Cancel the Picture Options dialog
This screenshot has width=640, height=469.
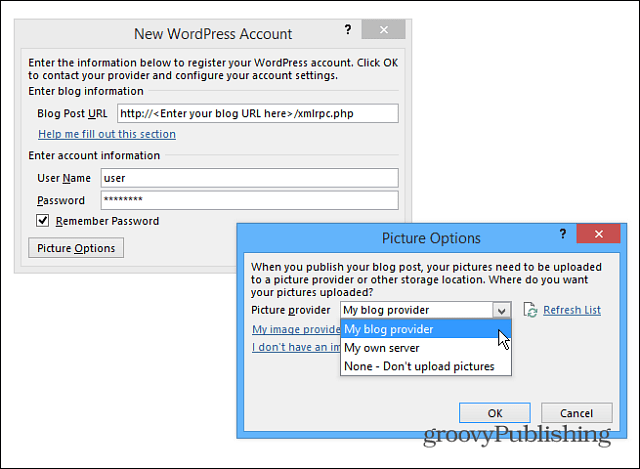click(x=576, y=413)
